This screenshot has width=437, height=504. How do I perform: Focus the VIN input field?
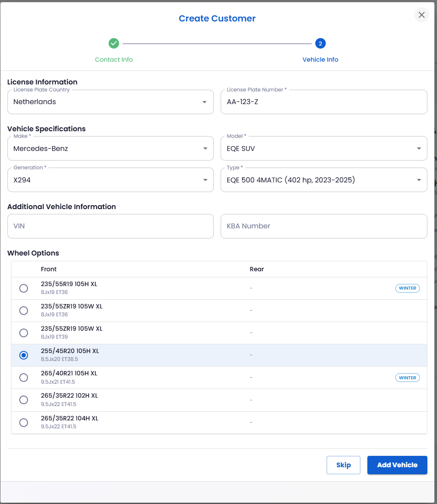click(110, 226)
